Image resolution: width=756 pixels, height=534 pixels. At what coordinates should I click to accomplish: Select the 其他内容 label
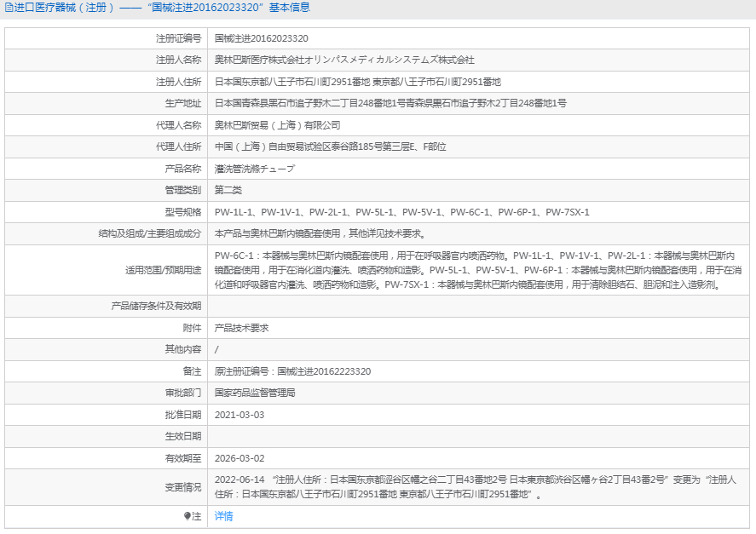[x=183, y=349]
